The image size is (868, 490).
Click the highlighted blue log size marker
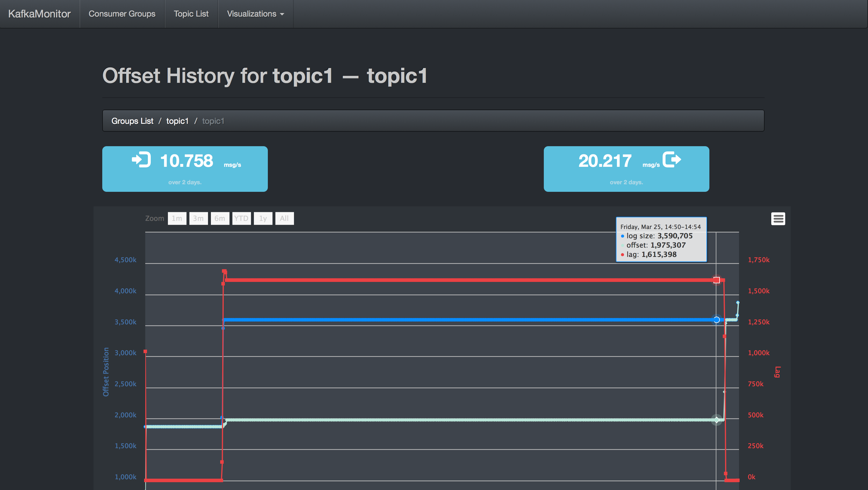click(x=716, y=319)
